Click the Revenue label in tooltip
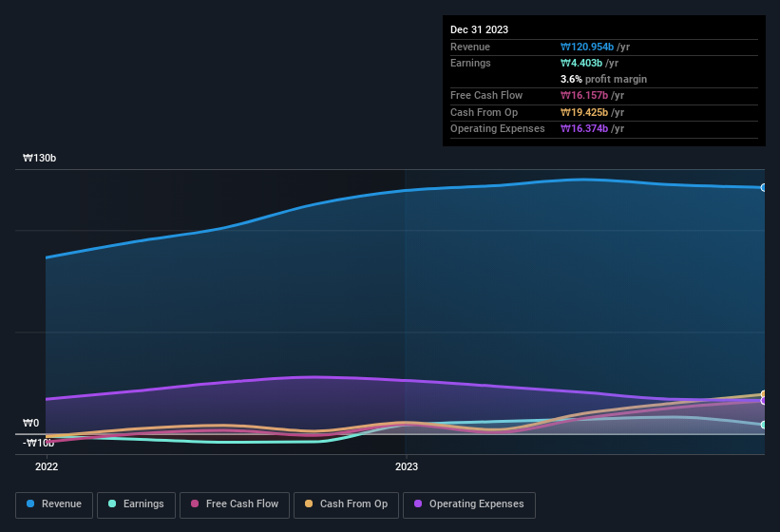This screenshot has width=780, height=532. [x=470, y=47]
